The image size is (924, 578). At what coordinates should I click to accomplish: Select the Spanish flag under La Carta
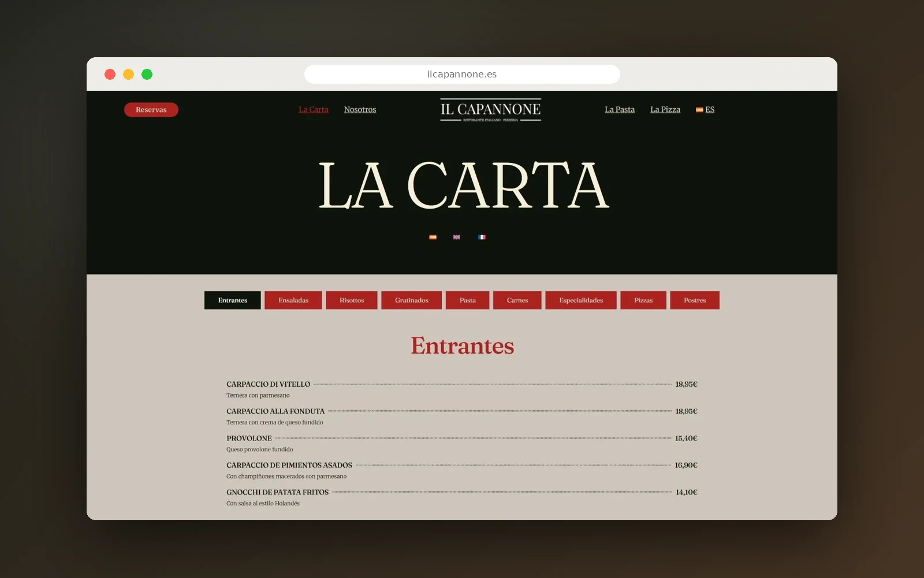pos(433,237)
